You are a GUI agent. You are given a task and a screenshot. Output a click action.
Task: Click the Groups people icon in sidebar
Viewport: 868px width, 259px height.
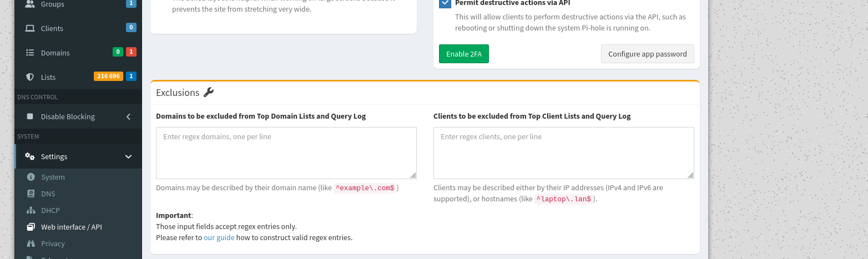click(x=30, y=4)
